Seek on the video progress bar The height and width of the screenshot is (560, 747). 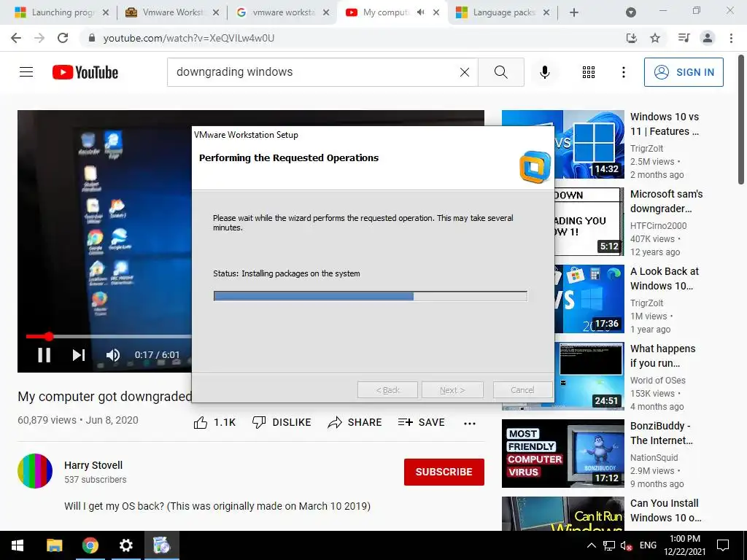(109, 336)
